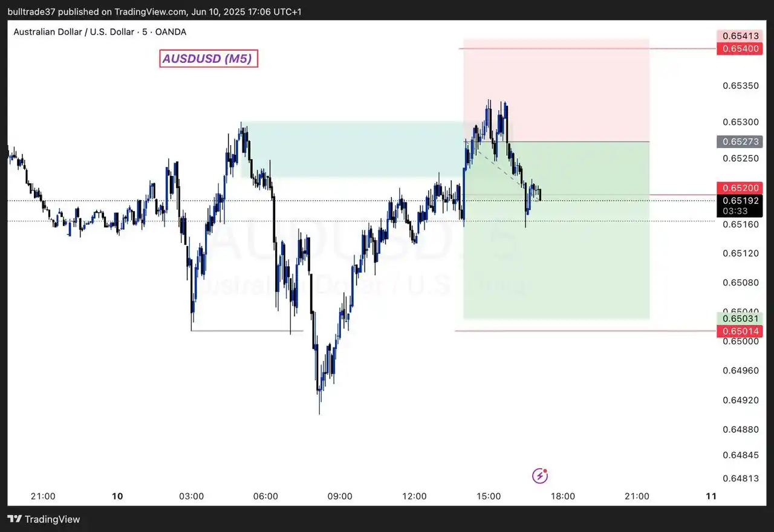Click the 0.64845 price axis value

(741, 455)
